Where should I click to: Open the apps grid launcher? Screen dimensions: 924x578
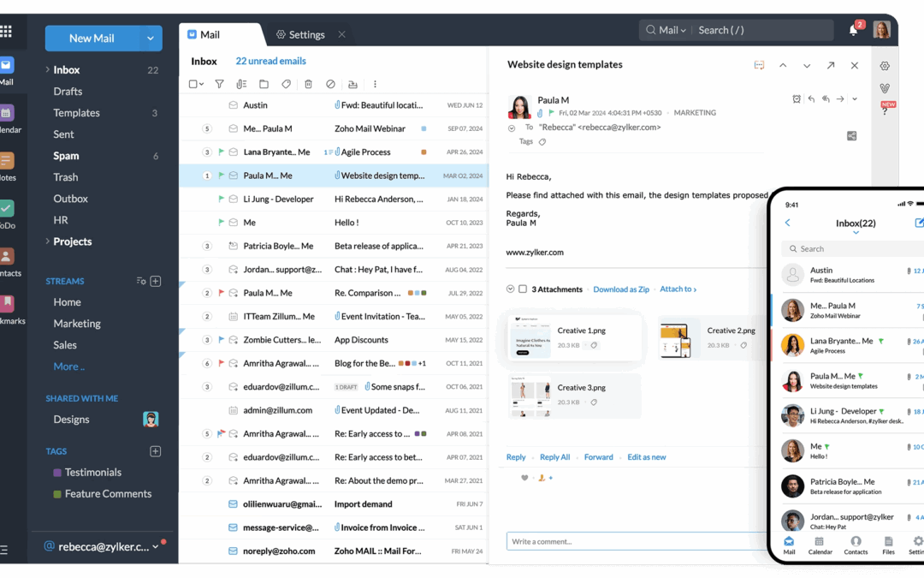(x=6, y=32)
